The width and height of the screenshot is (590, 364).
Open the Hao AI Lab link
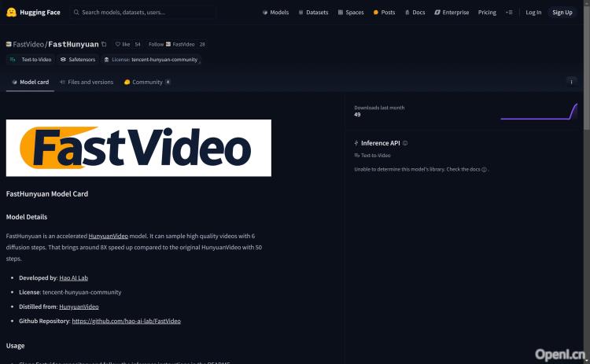click(x=74, y=278)
